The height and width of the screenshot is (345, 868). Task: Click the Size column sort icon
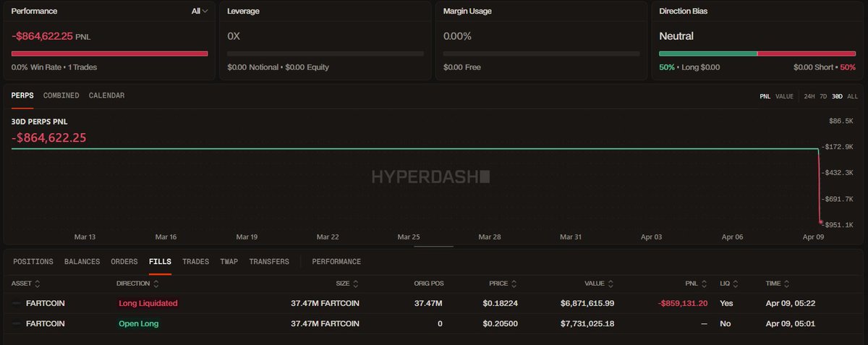354,284
